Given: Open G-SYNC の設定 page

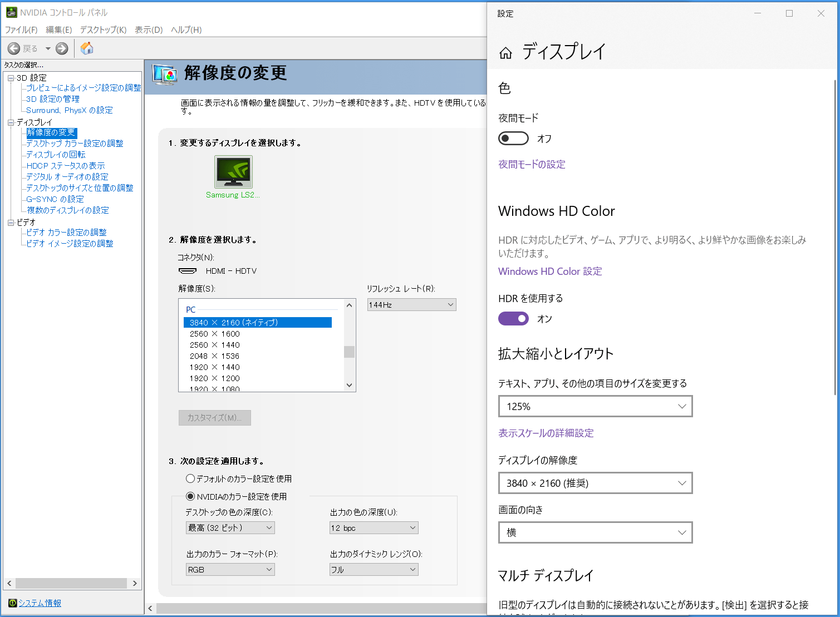Looking at the screenshot, I should 55,199.
